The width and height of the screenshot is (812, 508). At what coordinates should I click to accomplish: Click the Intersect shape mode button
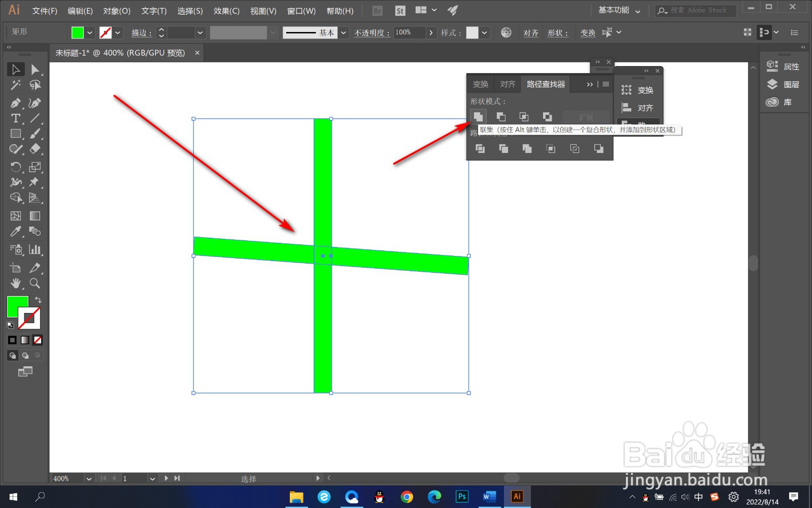[x=524, y=117]
